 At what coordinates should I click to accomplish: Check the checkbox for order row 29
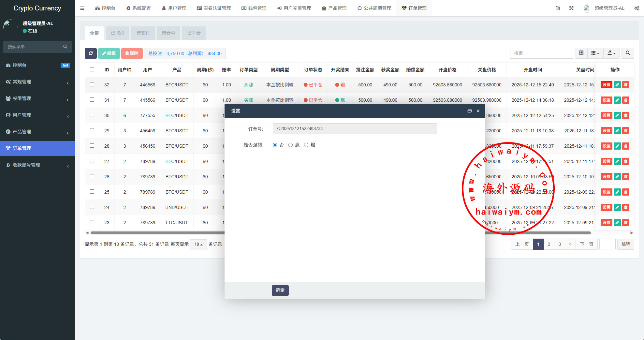[x=92, y=130]
